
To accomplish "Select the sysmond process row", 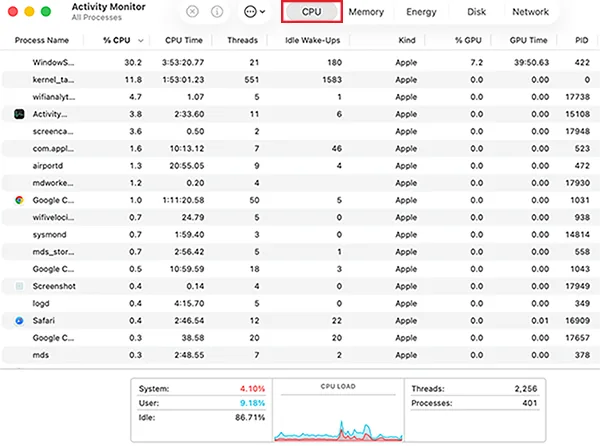I will click(x=300, y=234).
